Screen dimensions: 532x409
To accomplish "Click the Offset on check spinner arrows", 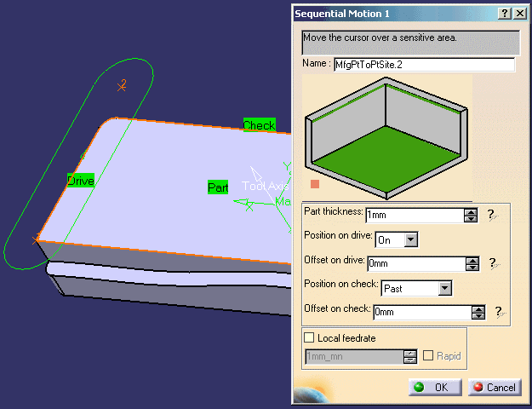I will (478, 313).
